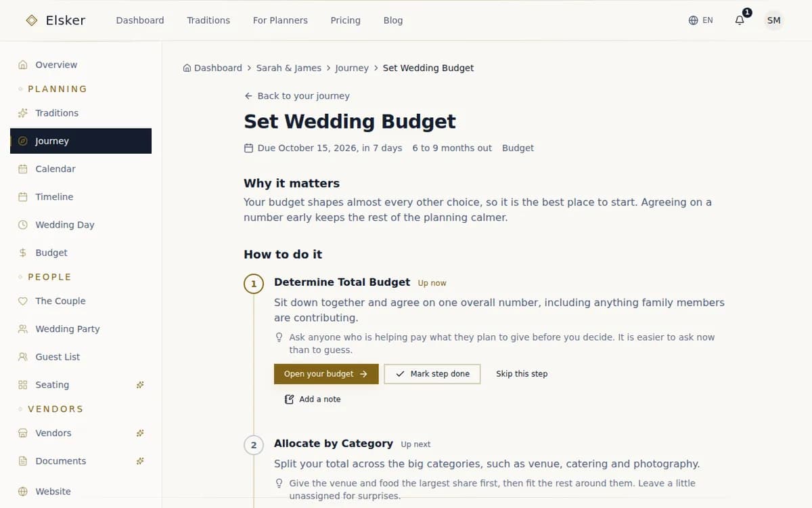Screen dimensions: 812x508
Task: Open Pricing in the top navigation
Action: coord(345,20)
